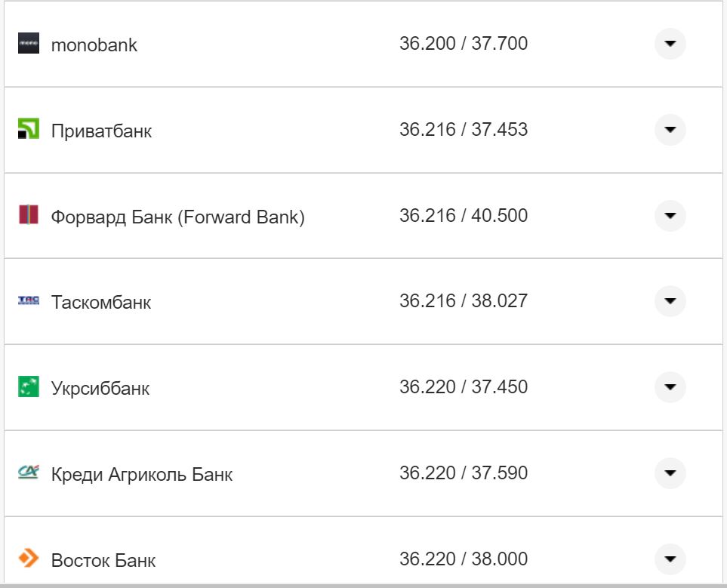Click the Укрсиббанк rate 36.220 / 37.450
The width and height of the screenshot is (727, 588).
(464, 387)
